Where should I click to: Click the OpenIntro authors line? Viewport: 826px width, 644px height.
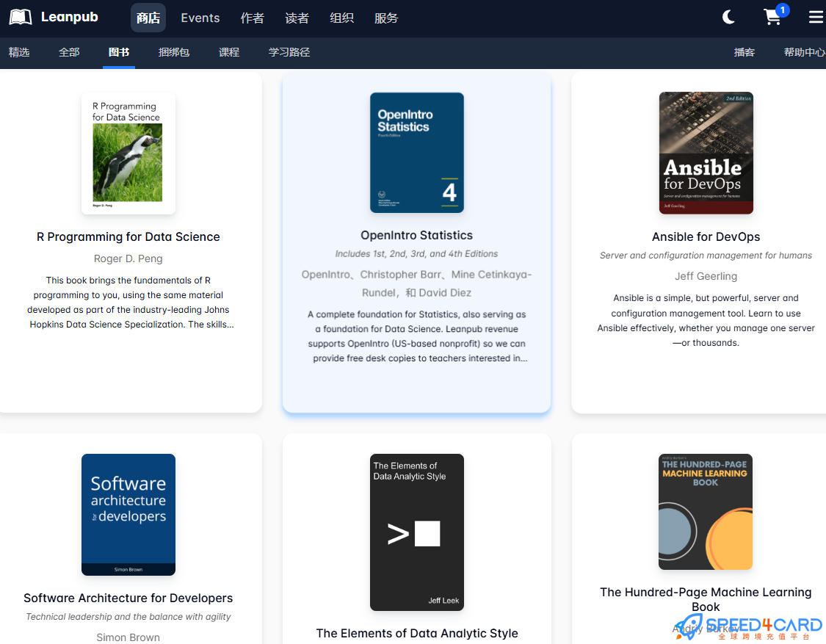tap(417, 283)
